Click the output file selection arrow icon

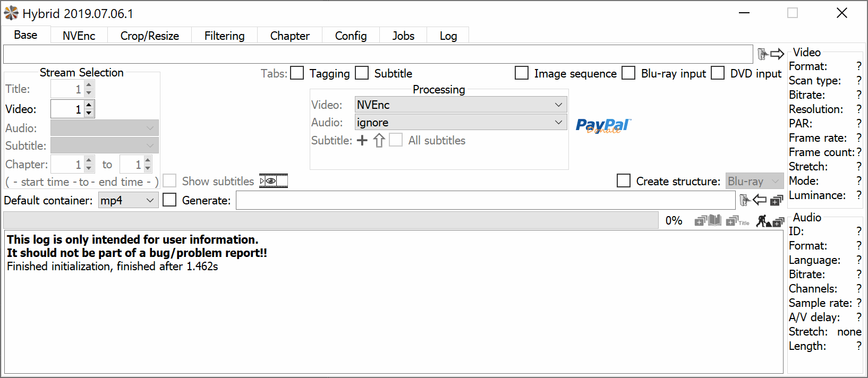coord(753,200)
